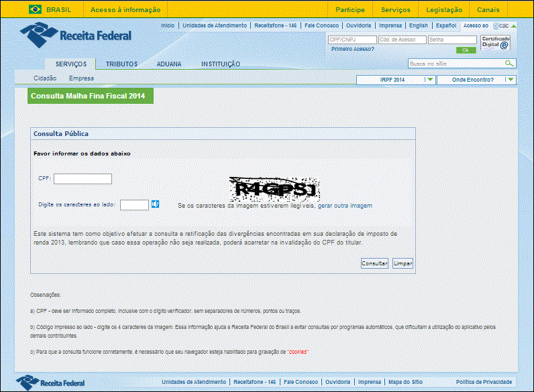Focus the Senha password field
534x392 pixels.
(x=452, y=40)
